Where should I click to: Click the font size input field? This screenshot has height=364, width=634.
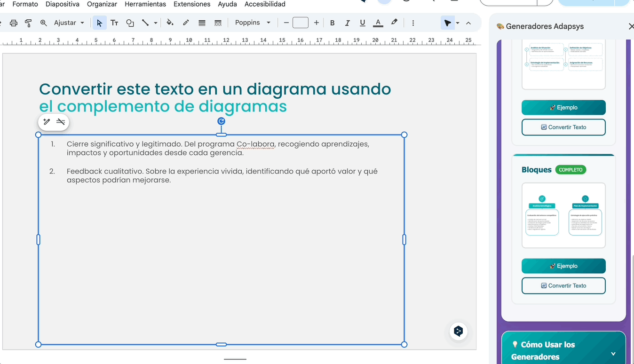click(301, 23)
